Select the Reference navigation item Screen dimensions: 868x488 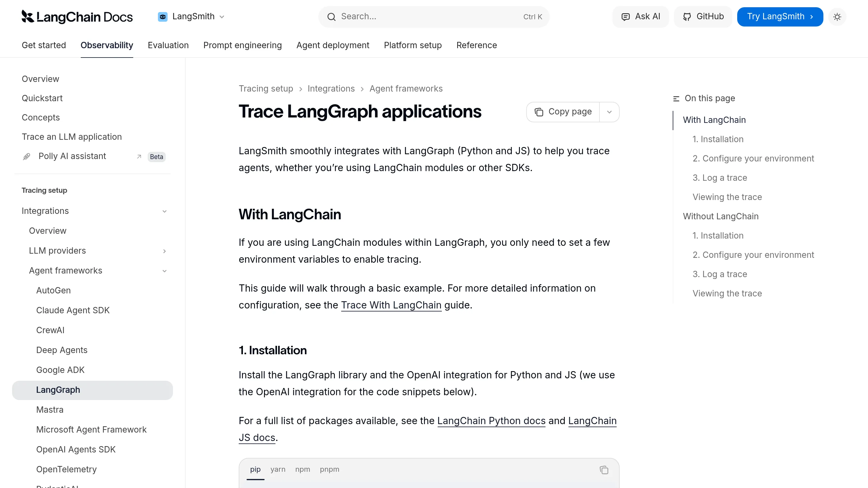(476, 45)
